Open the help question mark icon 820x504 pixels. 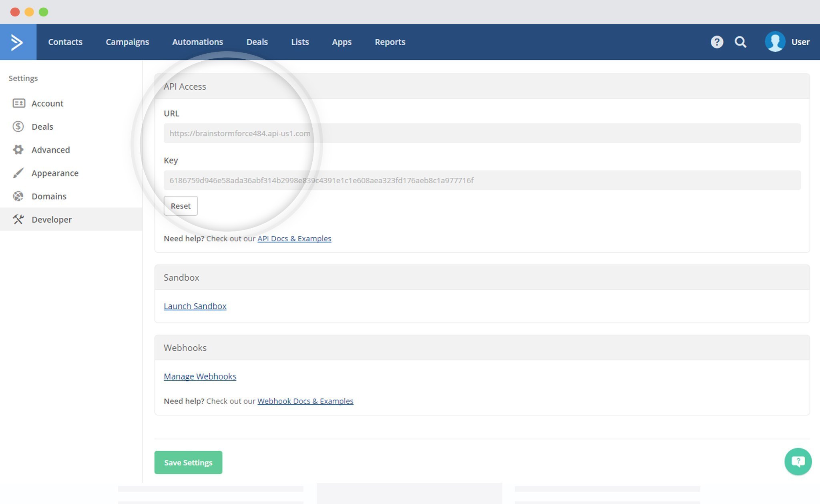click(717, 42)
